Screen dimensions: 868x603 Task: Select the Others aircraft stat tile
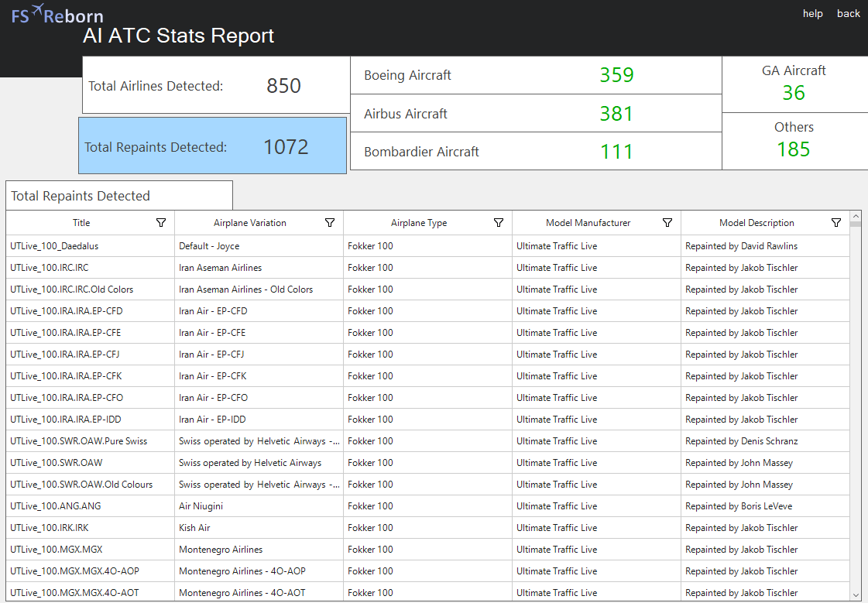pyautogui.click(x=794, y=140)
